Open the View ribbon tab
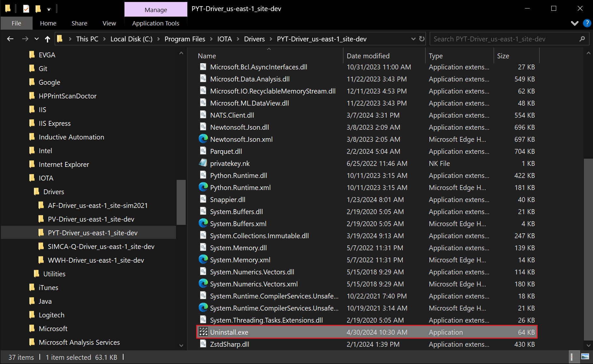Screen dimensions: 593x364 (109, 23)
